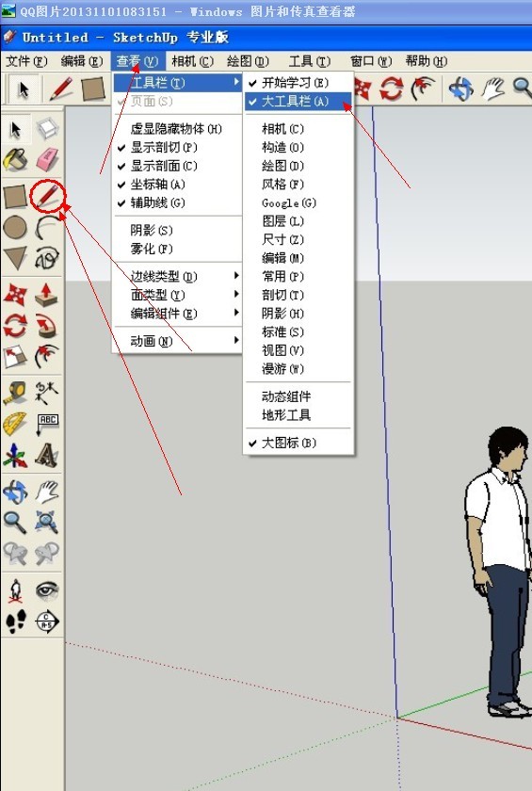Screen dimensions: 532x791
Task: Select the Polygon triangle tool
Action: coord(16,258)
